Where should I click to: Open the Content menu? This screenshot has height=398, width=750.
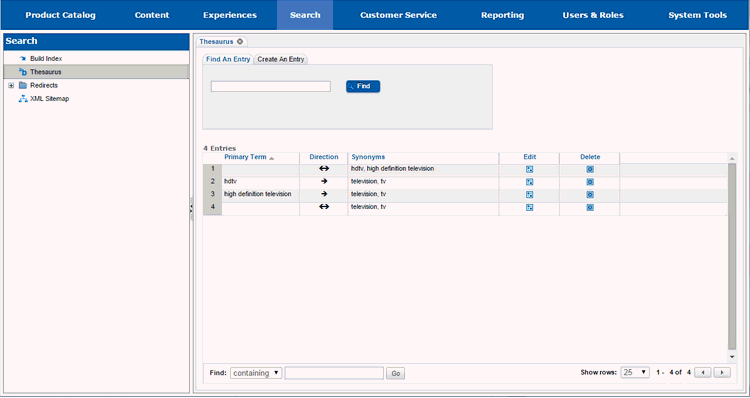[152, 15]
